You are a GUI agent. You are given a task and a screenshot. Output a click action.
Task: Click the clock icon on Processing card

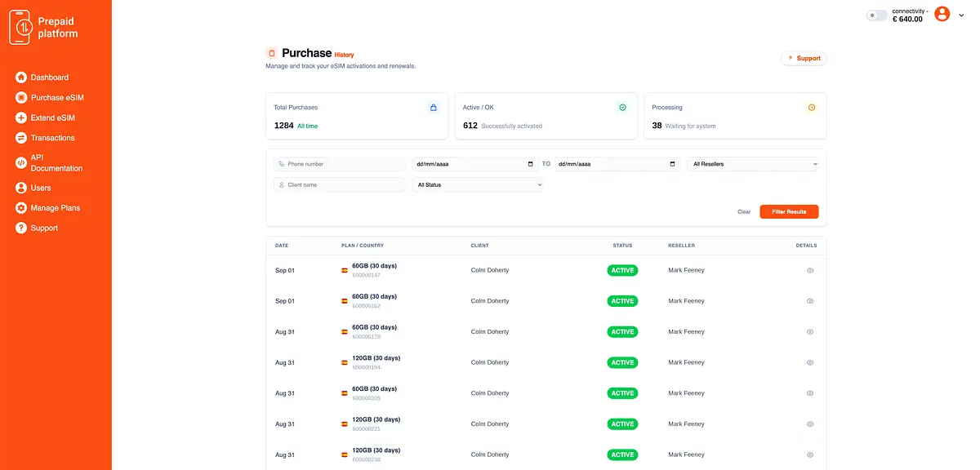811,108
